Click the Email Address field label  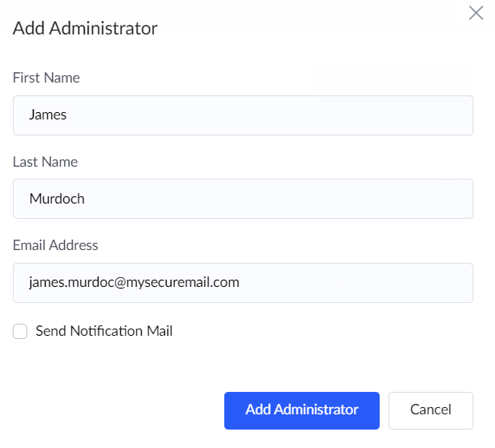[55, 245]
